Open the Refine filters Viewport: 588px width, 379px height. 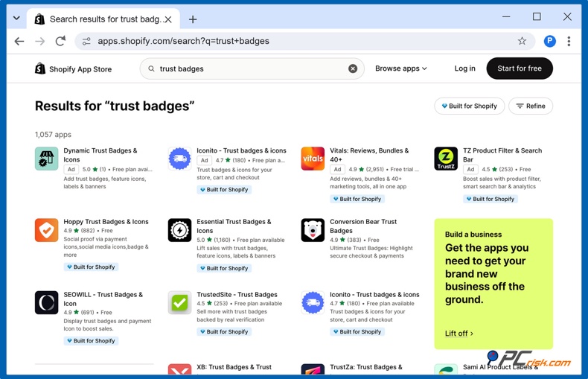pos(530,106)
